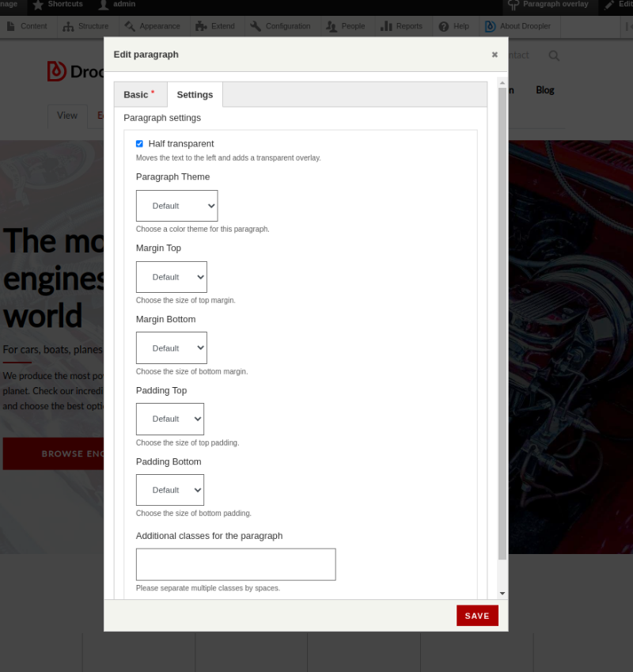Open the Margin Top dropdown
Image resolution: width=633 pixels, height=672 pixels.
[x=172, y=276]
